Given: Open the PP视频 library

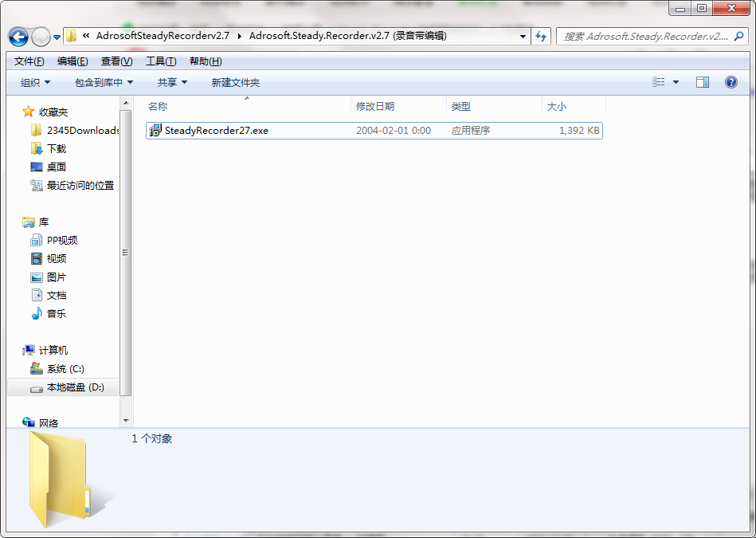Looking at the screenshot, I should coord(61,240).
